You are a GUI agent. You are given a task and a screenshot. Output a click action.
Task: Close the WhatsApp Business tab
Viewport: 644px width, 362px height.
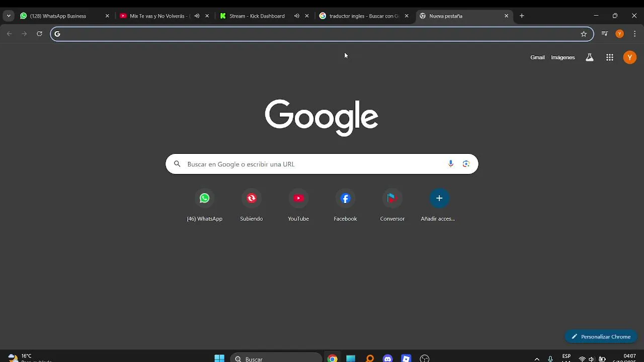[107, 16]
